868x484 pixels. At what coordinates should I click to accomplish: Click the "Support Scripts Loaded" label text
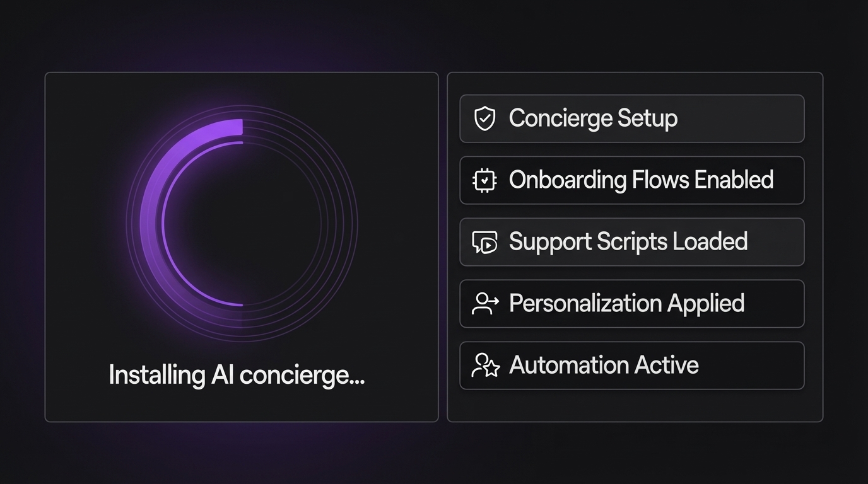628,242
